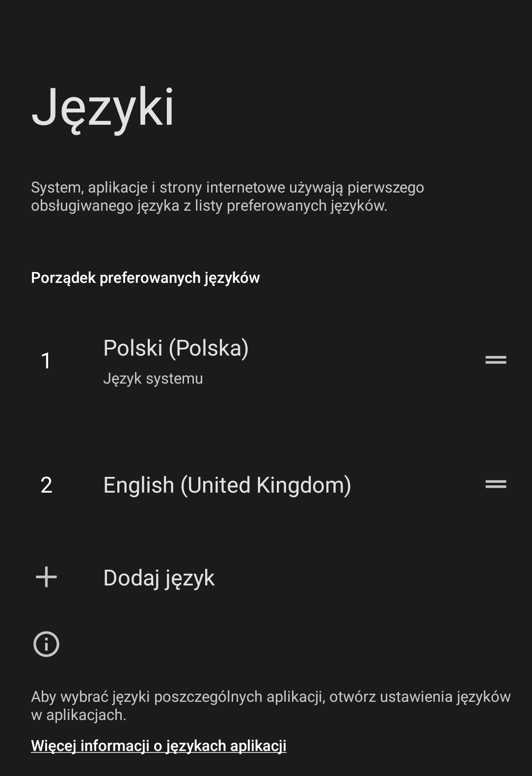This screenshot has width=532, height=776.
Task: Click the number 1 position indicator
Action: 46,361
